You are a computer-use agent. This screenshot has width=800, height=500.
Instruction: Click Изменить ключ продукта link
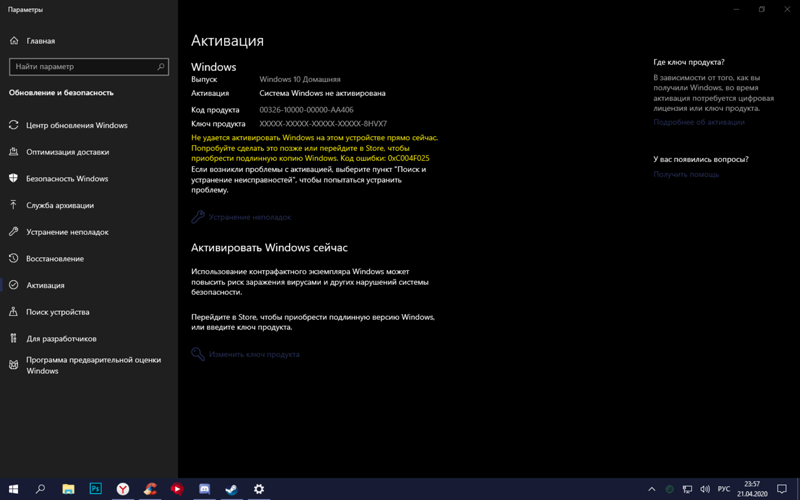point(254,354)
